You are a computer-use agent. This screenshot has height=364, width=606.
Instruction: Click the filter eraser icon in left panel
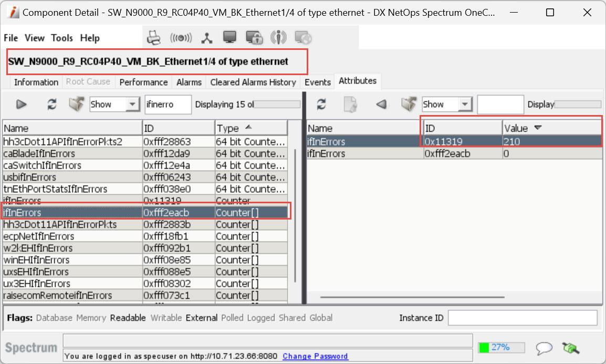point(77,104)
